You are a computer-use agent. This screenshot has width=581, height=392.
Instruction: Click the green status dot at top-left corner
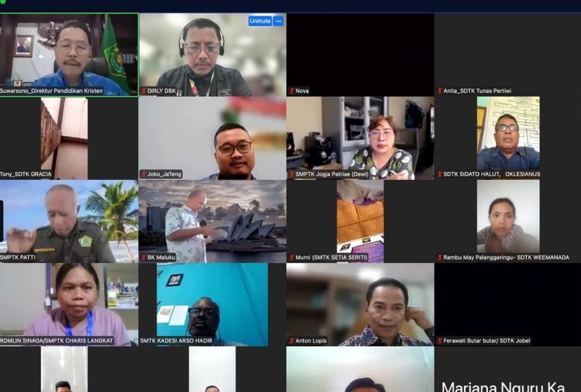coord(3,2)
